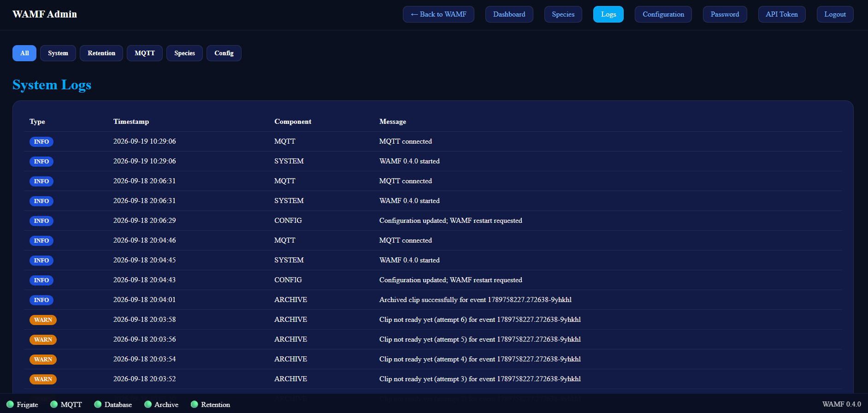Click the Database green status dot
This screenshot has width=868, height=413.
[98, 404]
